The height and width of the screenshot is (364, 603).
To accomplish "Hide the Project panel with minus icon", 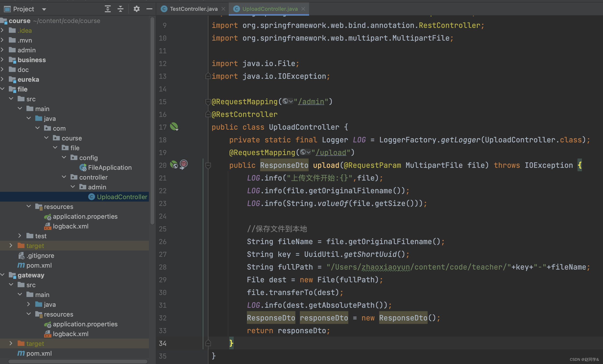I will (149, 9).
